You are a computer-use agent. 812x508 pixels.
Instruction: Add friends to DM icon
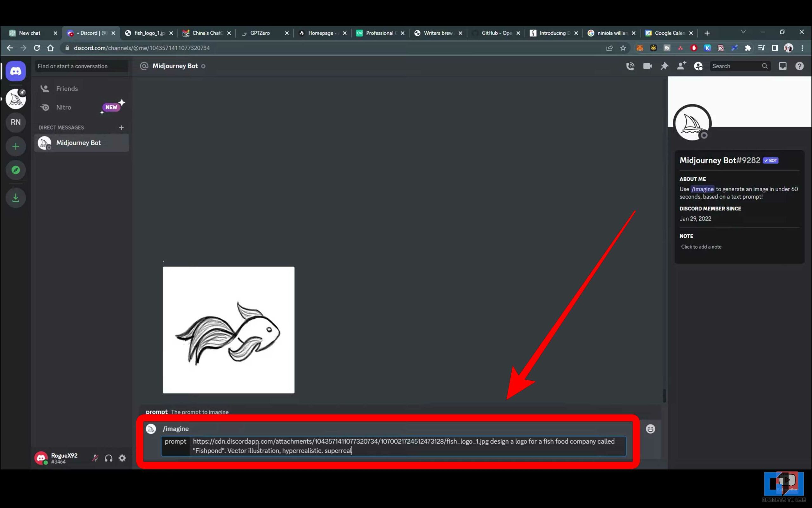pyautogui.click(x=681, y=66)
